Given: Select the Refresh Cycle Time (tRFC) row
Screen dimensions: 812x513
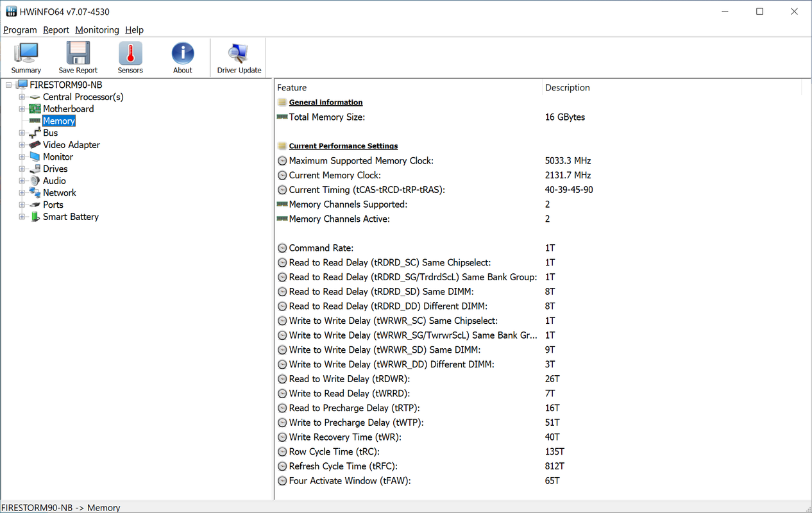Looking at the screenshot, I should coord(539,466).
